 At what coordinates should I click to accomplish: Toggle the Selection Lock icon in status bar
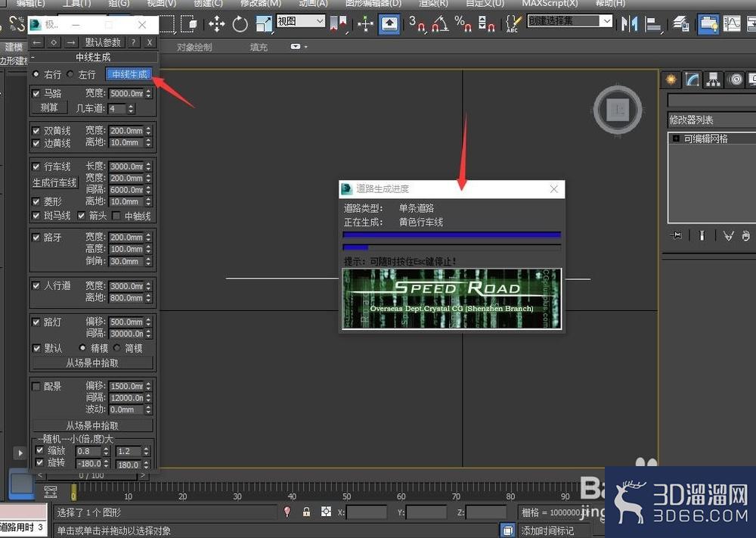(306, 512)
